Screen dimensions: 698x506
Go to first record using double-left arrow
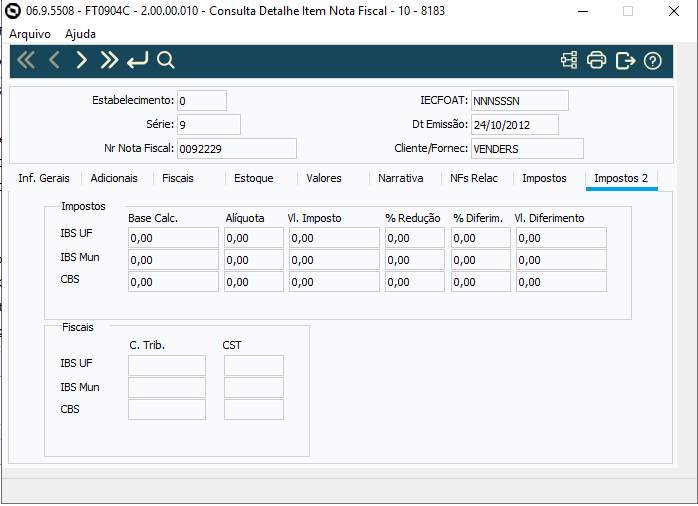26,60
